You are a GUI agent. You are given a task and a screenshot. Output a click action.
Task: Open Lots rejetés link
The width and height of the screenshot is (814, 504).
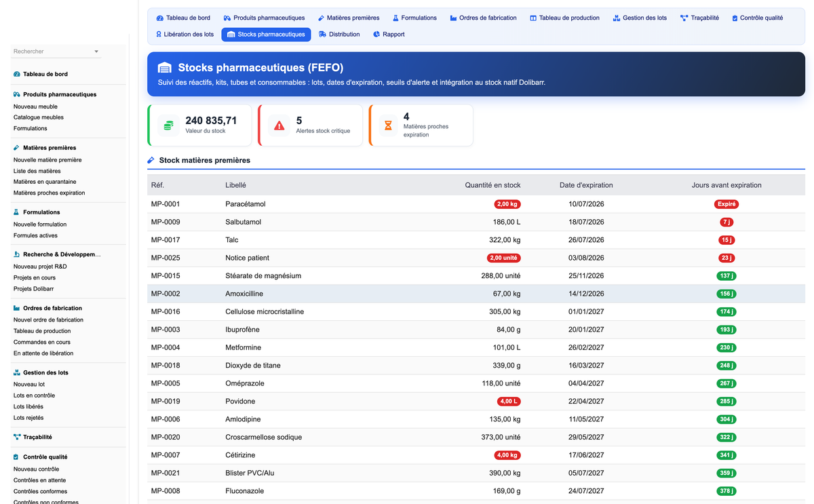[28, 418]
